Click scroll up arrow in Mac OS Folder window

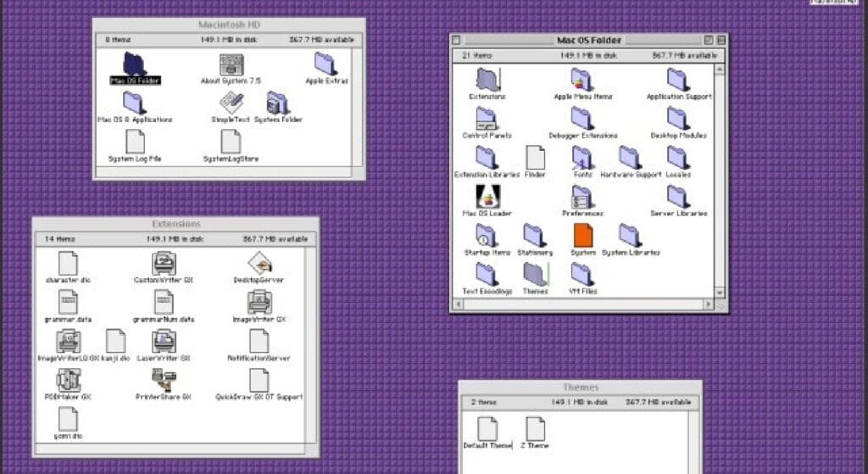pos(720,69)
